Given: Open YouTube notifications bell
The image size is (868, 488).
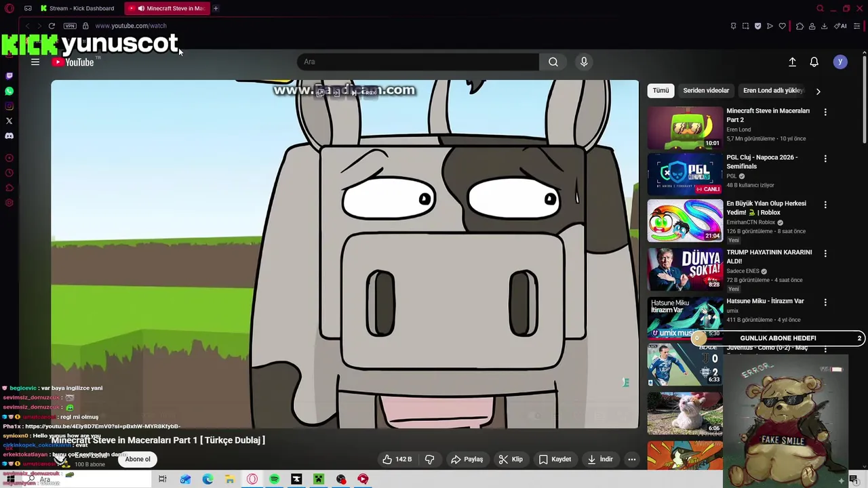Looking at the screenshot, I should point(814,62).
